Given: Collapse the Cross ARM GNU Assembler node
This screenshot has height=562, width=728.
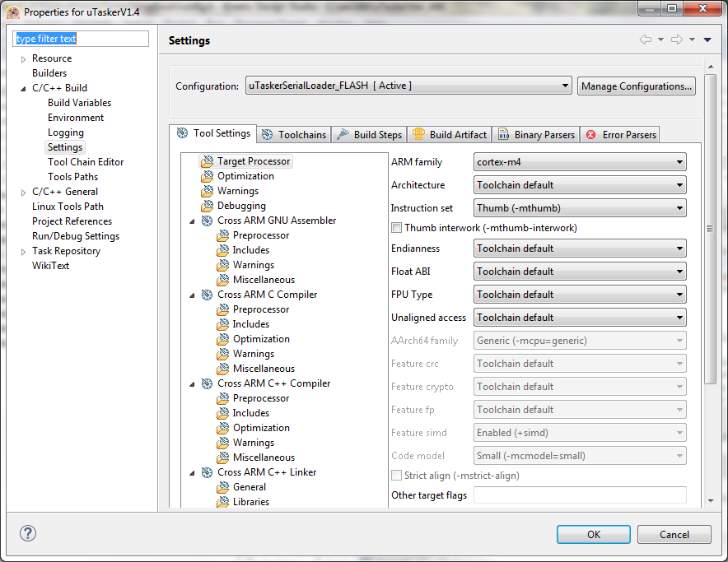Looking at the screenshot, I should pos(192,221).
